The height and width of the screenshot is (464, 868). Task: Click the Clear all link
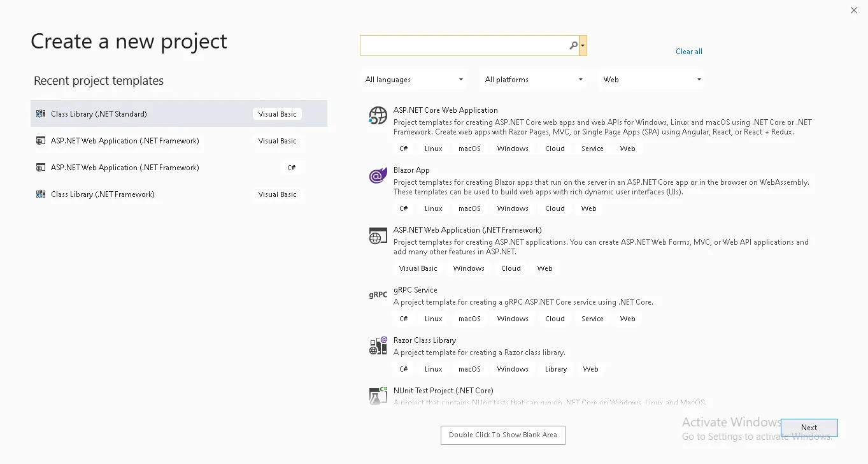click(689, 52)
